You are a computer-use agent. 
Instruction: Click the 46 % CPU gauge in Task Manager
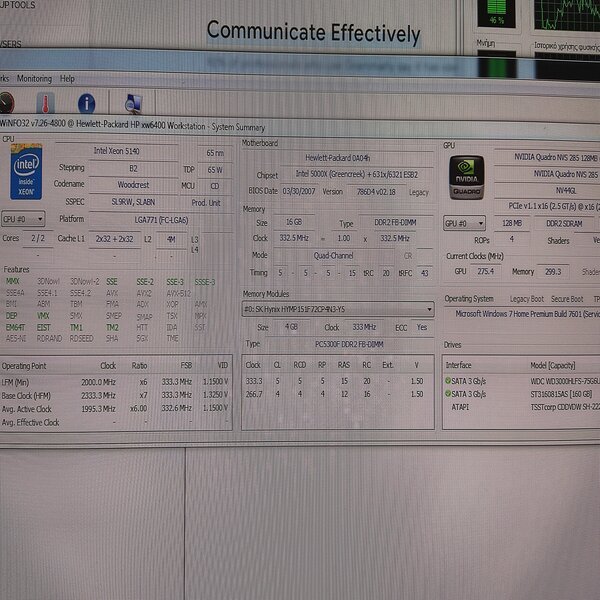pyautogui.click(x=496, y=14)
